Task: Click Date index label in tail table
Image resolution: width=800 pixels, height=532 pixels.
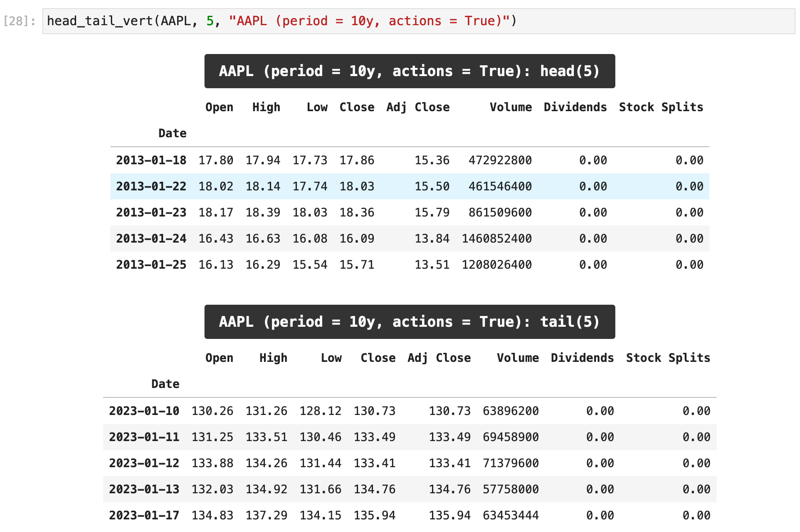Action: [165, 384]
